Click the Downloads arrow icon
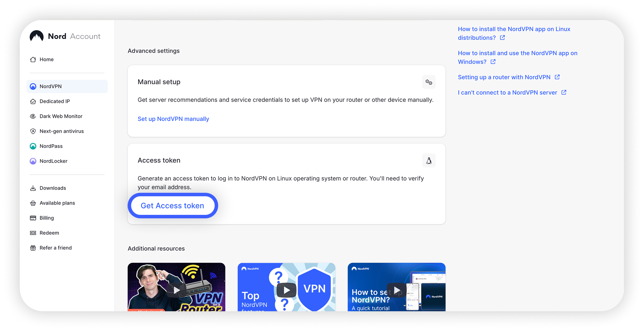The image size is (644, 331). coord(33,188)
